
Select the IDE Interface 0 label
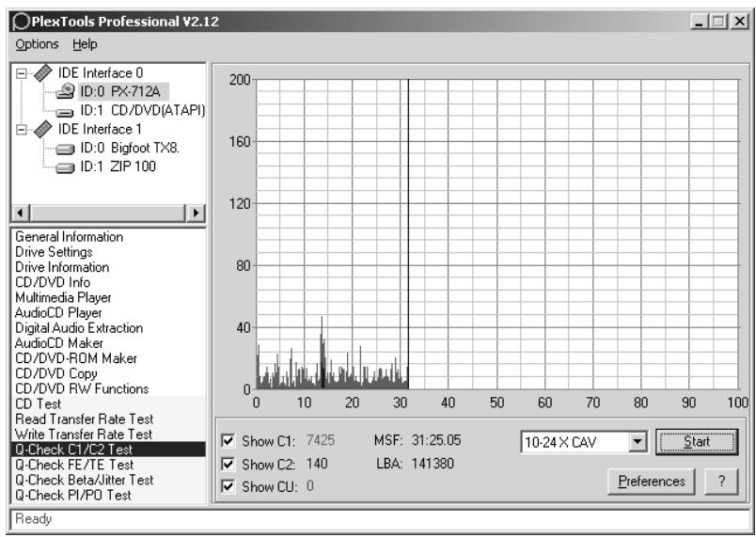pos(101,73)
